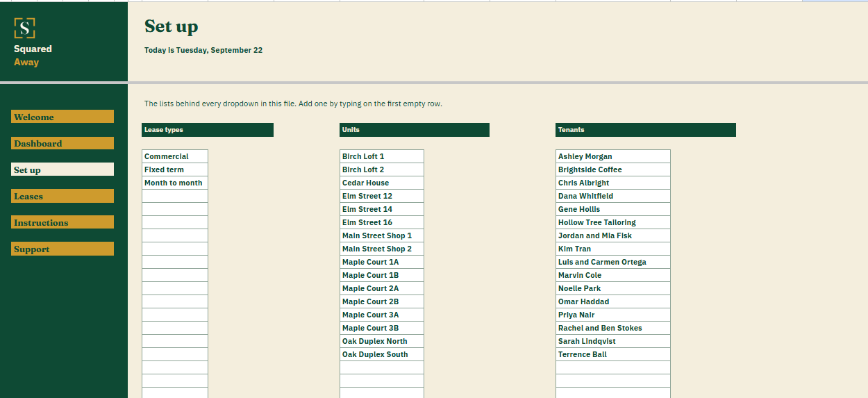This screenshot has width=868, height=398.
Task: Select the Cedar House unit
Action: [x=382, y=183]
